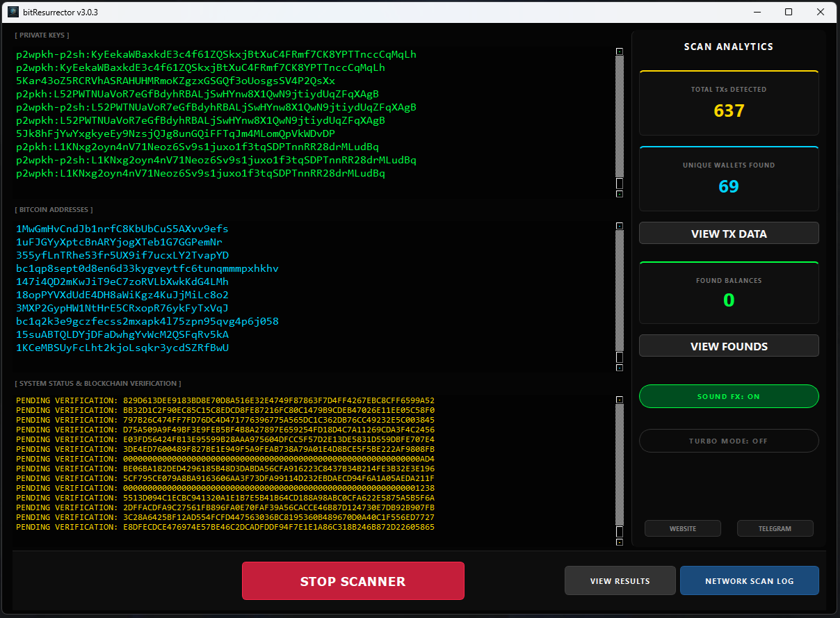Open the NETWORK SCAN LOG
This screenshot has height=618, width=840.
pos(750,580)
